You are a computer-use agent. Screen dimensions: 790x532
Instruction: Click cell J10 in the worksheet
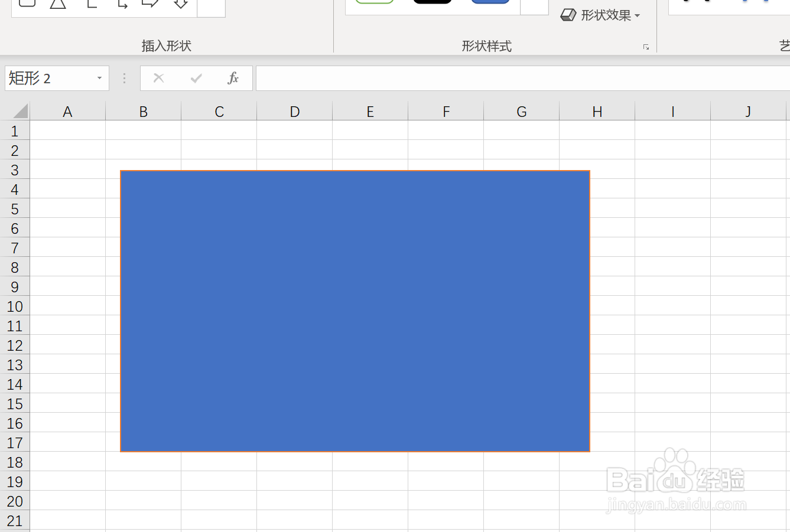coord(748,306)
